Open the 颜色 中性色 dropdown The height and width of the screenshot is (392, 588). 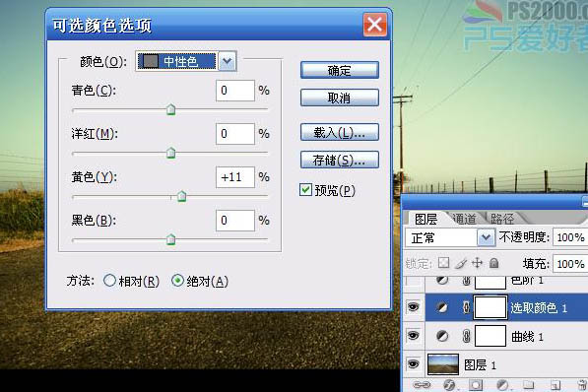228,61
